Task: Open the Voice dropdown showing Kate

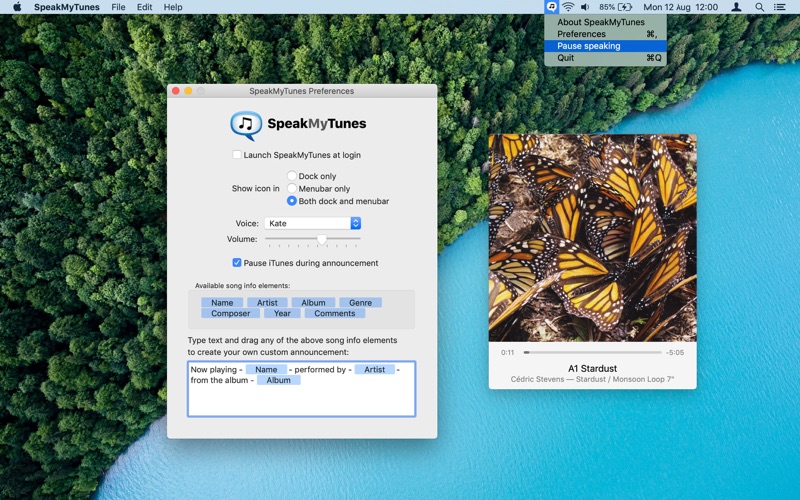Action: [313, 223]
